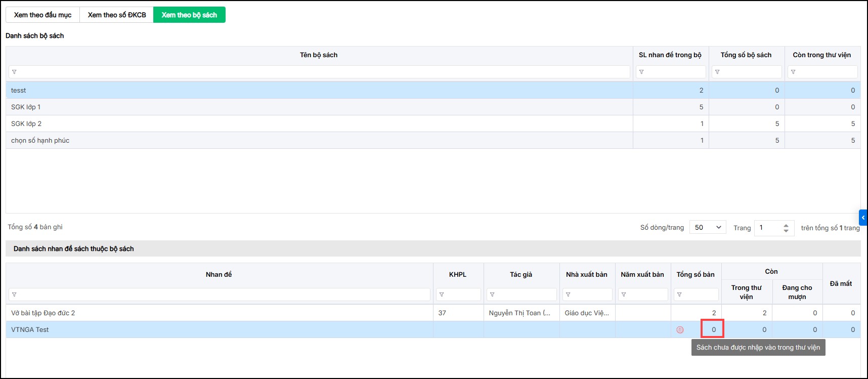868x379 pixels.
Task: Click filter icon under Còn trong thư viện
Action: [x=793, y=72]
